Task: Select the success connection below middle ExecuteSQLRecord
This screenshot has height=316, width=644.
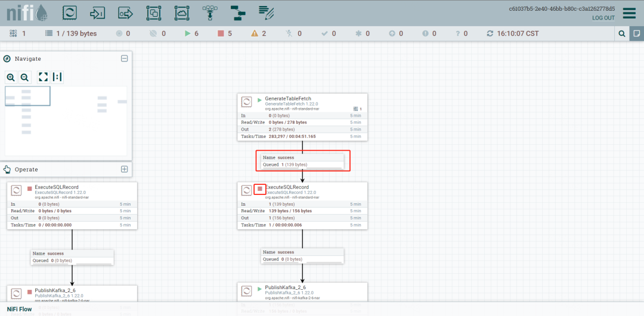Action: [303, 256]
